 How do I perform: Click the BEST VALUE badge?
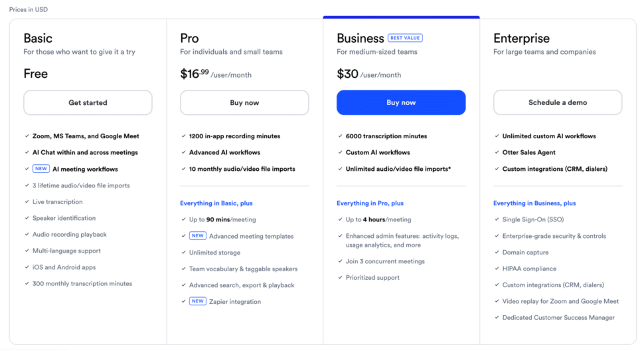(x=406, y=38)
